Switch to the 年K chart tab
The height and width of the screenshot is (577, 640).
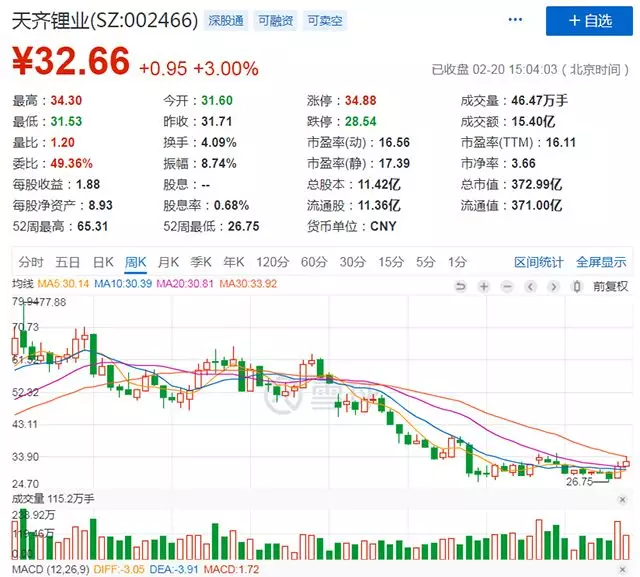coord(233,262)
